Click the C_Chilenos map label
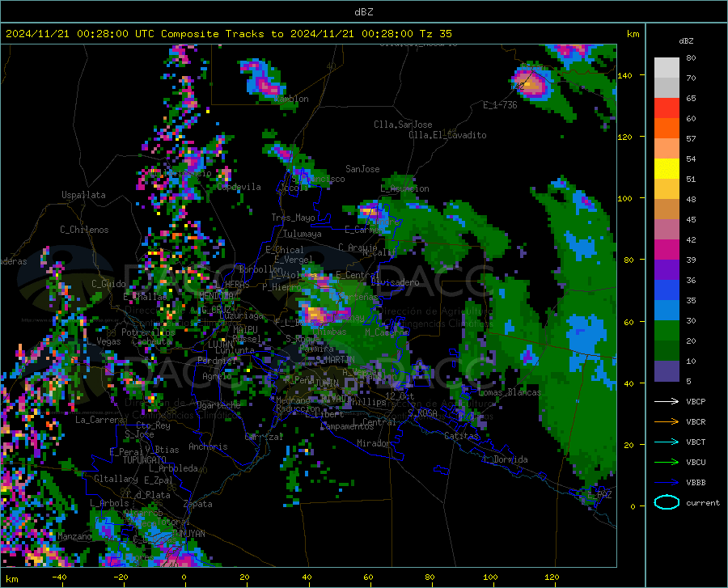This screenshot has width=728, height=588. point(84,230)
